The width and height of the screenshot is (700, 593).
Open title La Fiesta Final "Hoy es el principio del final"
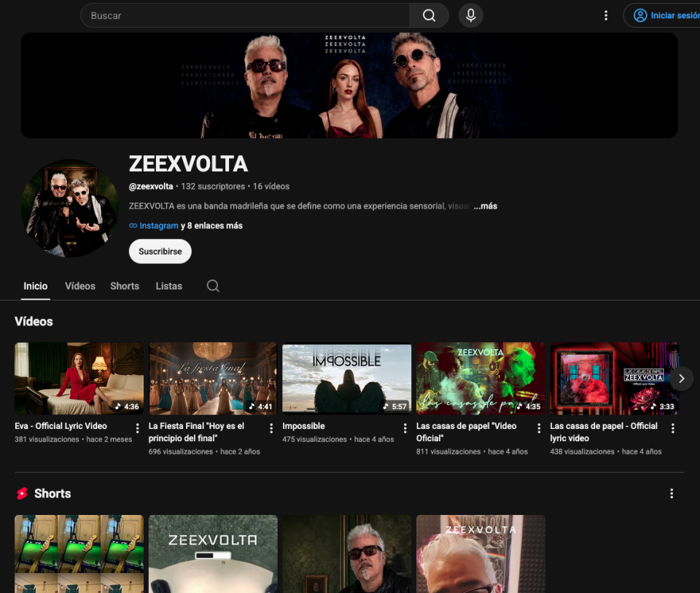click(x=196, y=432)
